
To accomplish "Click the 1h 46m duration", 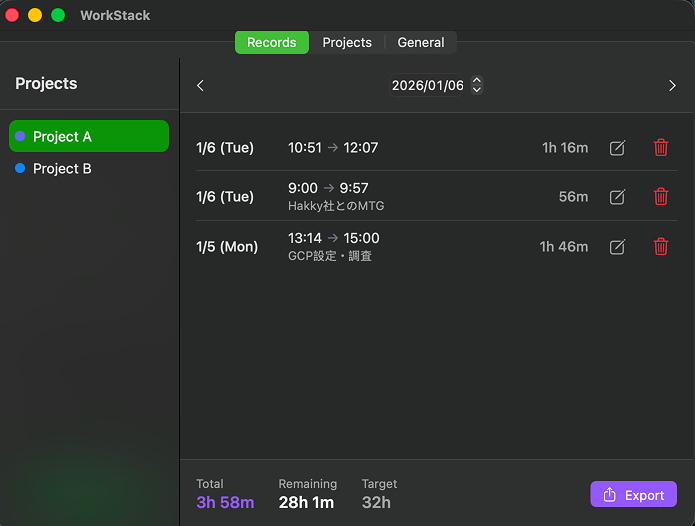I will (564, 246).
